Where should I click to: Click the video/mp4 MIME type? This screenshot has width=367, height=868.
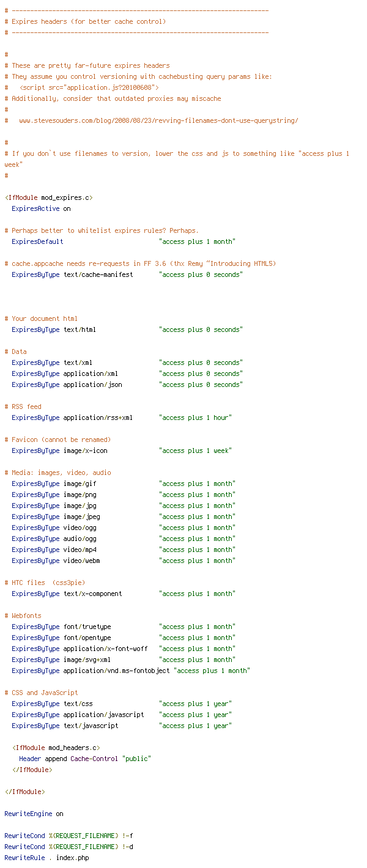[x=80, y=550]
